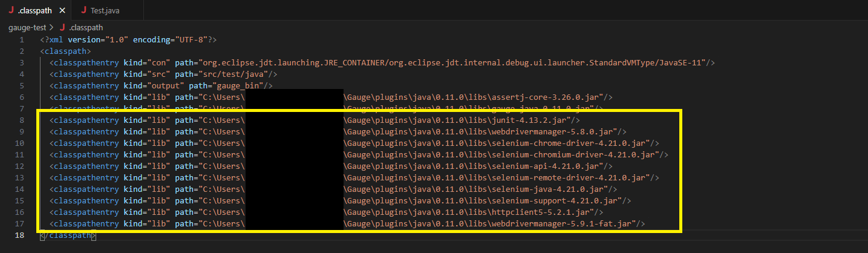Switch to the .classpath tab

coord(35,10)
